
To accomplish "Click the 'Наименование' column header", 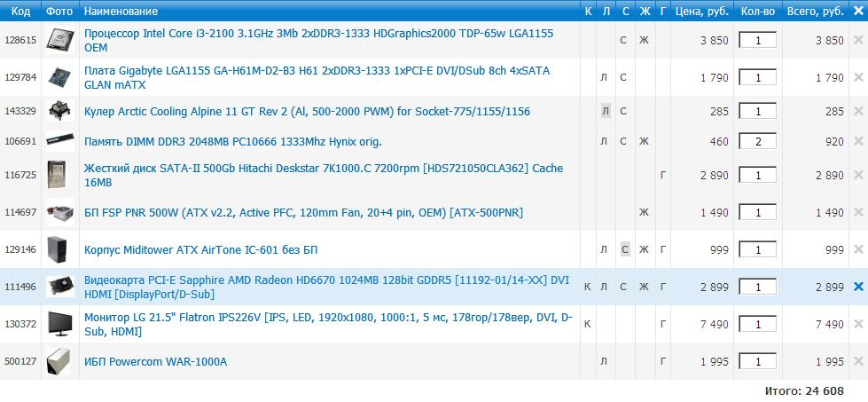I will [121, 12].
